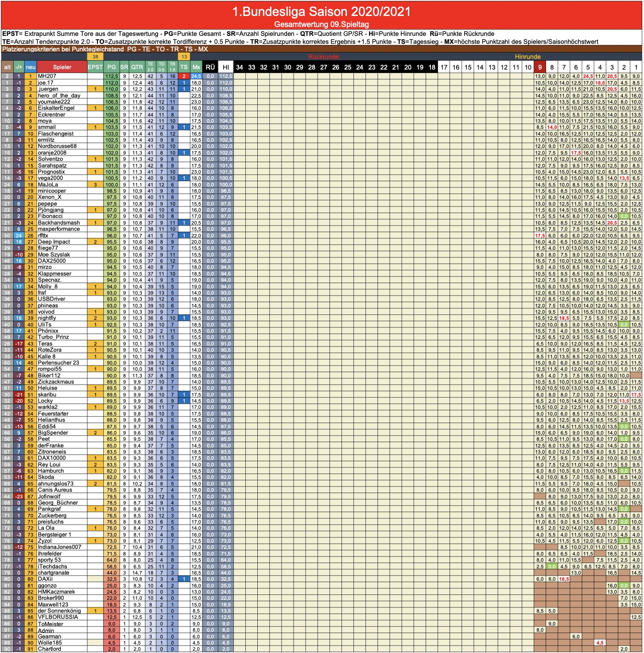This screenshot has height=653, width=644.
Task: Select player name 'Deep Impact'
Action: tap(54, 242)
